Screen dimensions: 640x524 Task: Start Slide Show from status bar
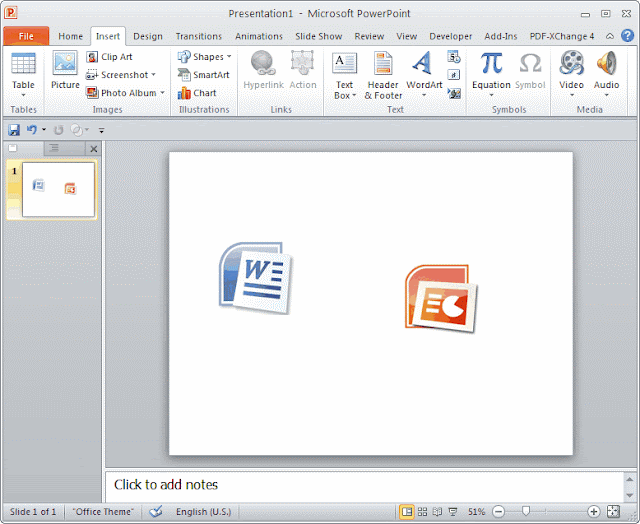[x=453, y=511]
